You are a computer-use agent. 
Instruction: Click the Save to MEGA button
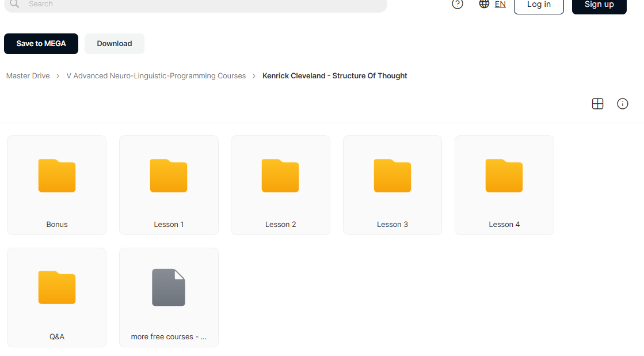tap(41, 44)
